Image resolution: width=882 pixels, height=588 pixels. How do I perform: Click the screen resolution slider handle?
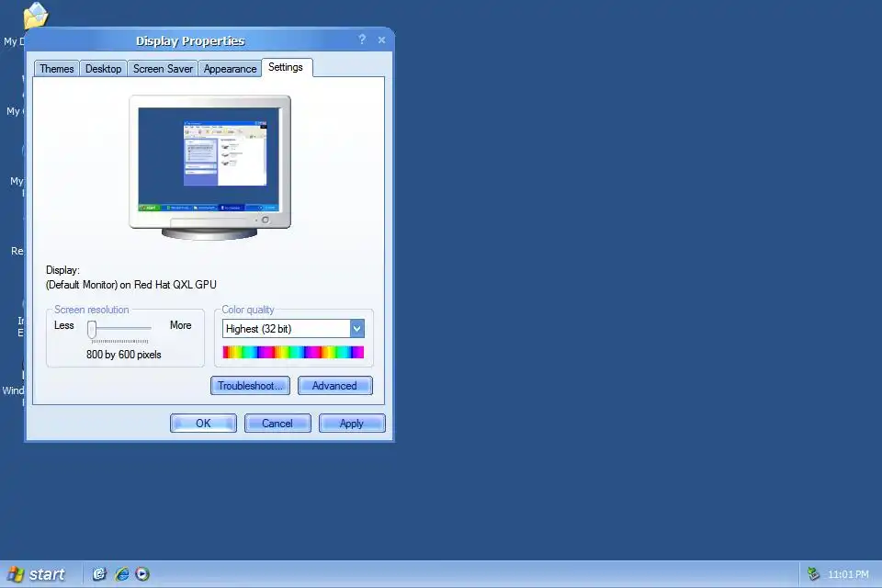tap(92, 329)
